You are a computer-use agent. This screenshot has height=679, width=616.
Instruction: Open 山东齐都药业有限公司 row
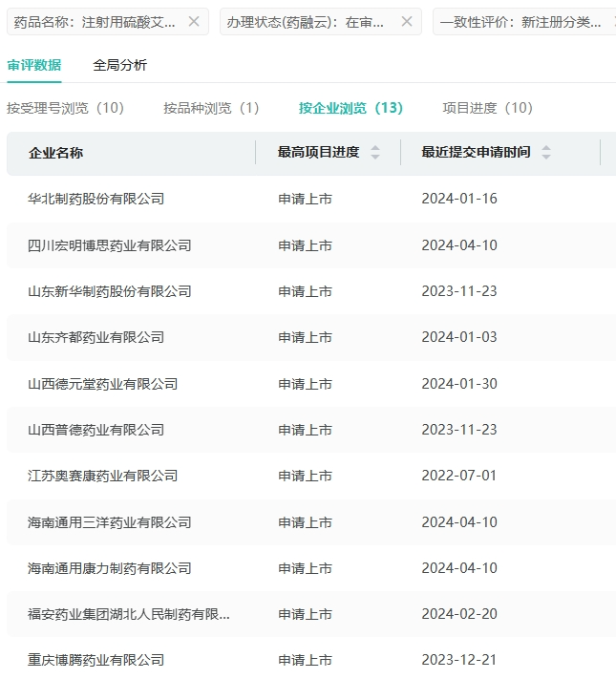tap(311, 337)
